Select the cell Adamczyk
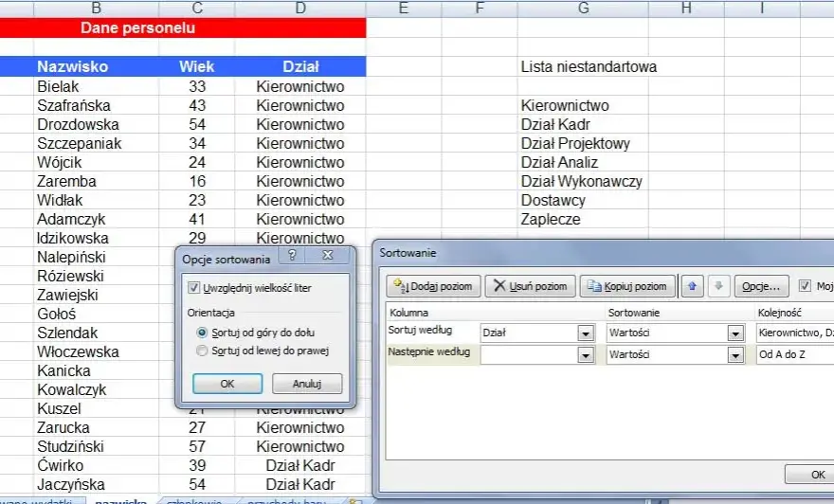This screenshot has height=504, width=834. click(97, 219)
